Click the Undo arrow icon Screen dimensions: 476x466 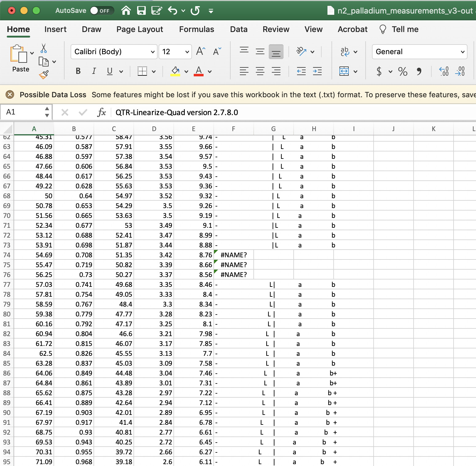tap(173, 11)
